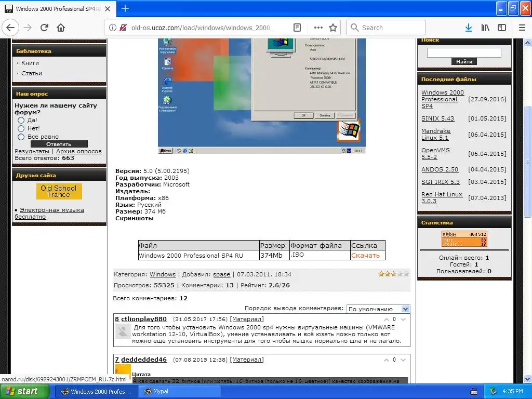The image size is (532, 399).
Task: Show site information icon in address bar
Action: 112,28
